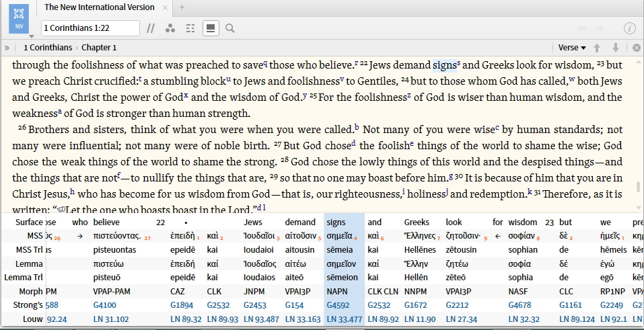Click the Morph row label
The height and width of the screenshot is (330, 644).
click(31, 292)
